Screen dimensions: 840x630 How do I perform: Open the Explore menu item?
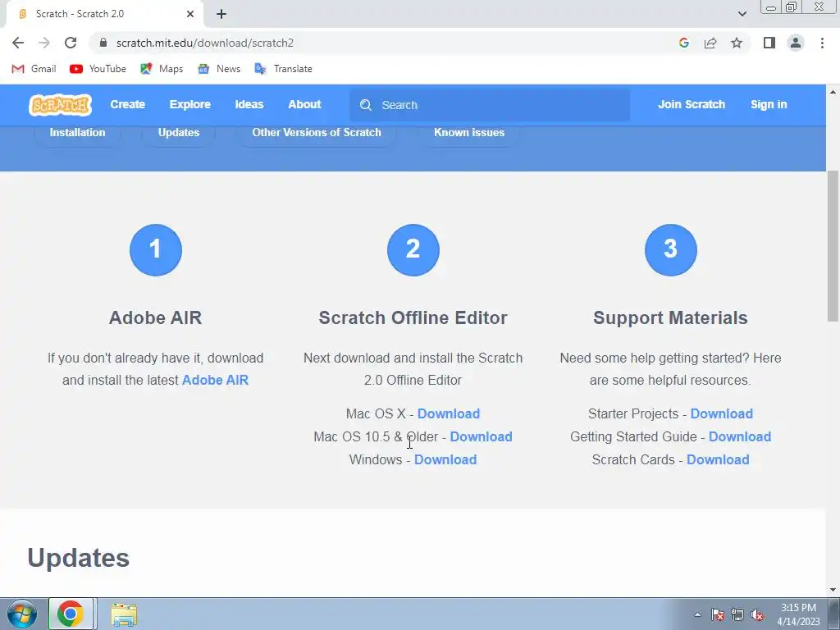[x=190, y=104]
